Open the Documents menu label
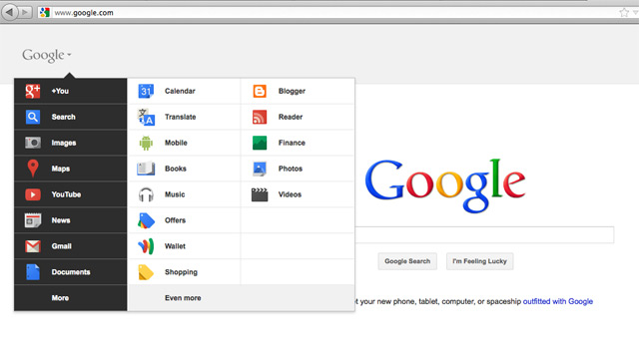639x364 pixels. 71,272
